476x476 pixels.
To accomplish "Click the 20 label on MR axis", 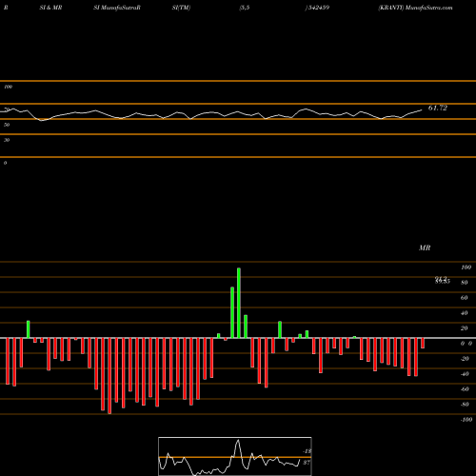I will [x=465, y=328].
